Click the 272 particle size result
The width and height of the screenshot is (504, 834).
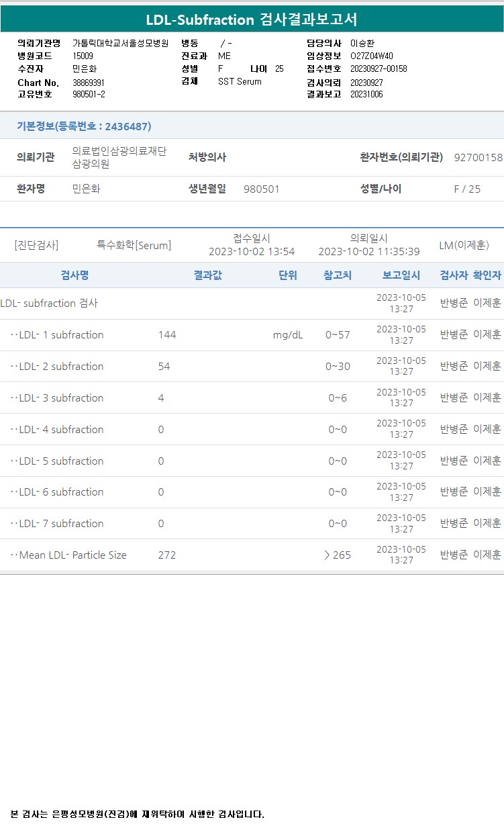(x=167, y=555)
